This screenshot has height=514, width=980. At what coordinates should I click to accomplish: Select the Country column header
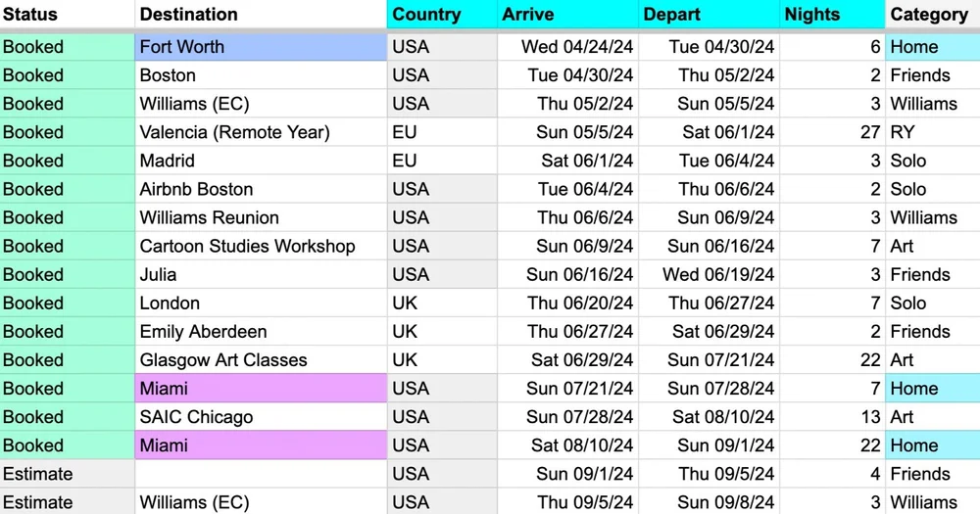pyautogui.click(x=441, y=15)
